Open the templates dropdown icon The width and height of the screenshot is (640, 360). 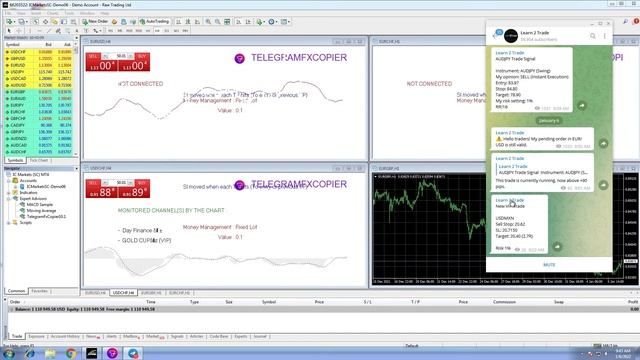click(284, 22)
